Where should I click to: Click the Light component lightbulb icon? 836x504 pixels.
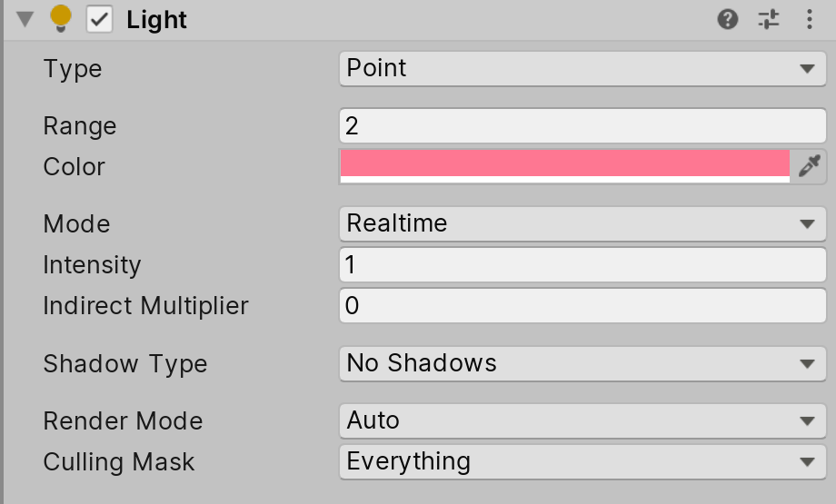pos(61,19)
